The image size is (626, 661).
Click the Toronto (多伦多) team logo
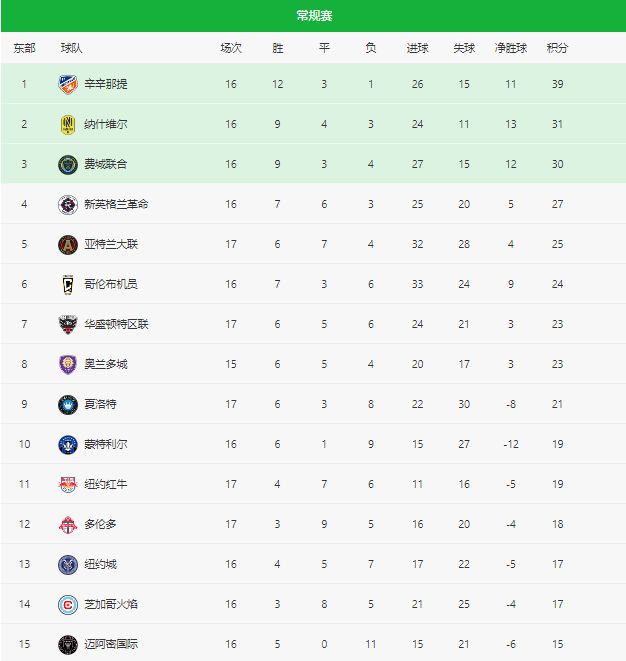[x=68, y=524]
